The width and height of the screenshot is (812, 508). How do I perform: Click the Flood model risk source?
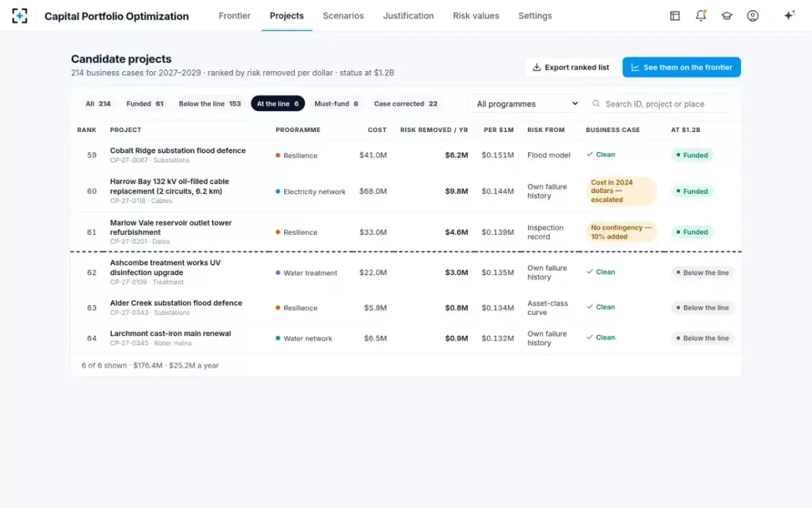coord(549,155)
